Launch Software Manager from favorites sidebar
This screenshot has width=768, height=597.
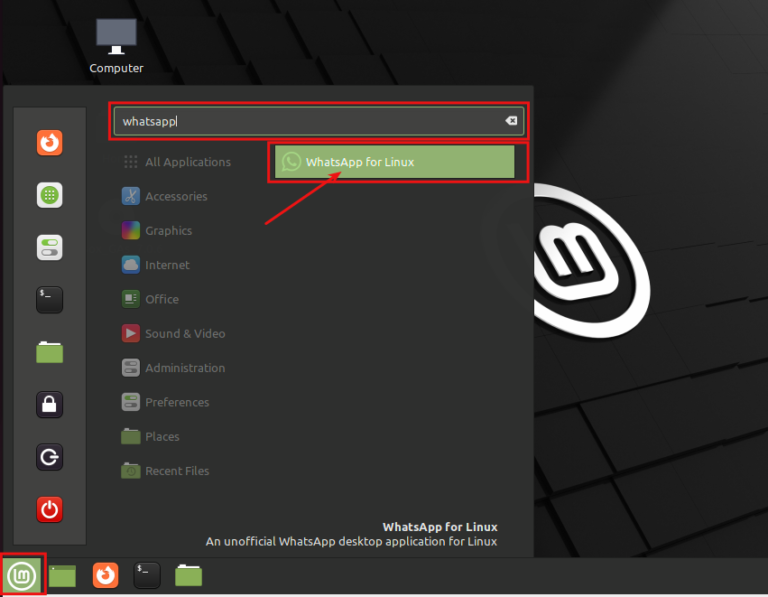[x=49, y=195]
